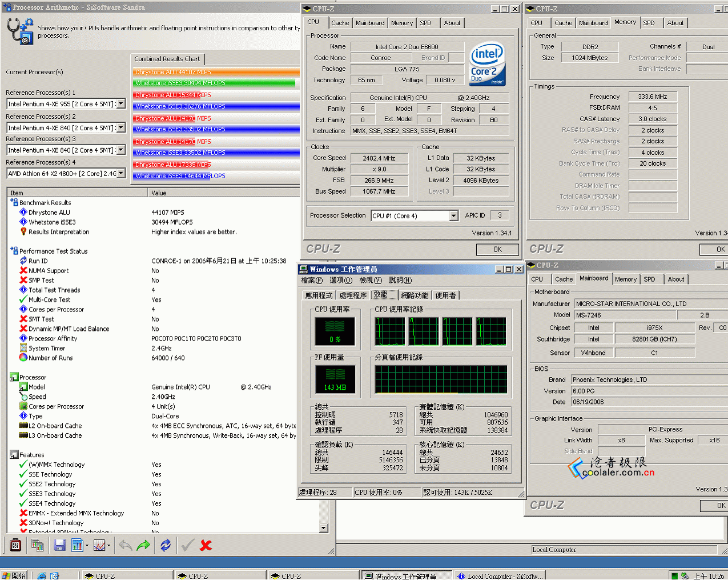Open the Reference Processor 2 dropdown
Image resolution: width=728 pixels, height=580 pixels.
[121, 128]
